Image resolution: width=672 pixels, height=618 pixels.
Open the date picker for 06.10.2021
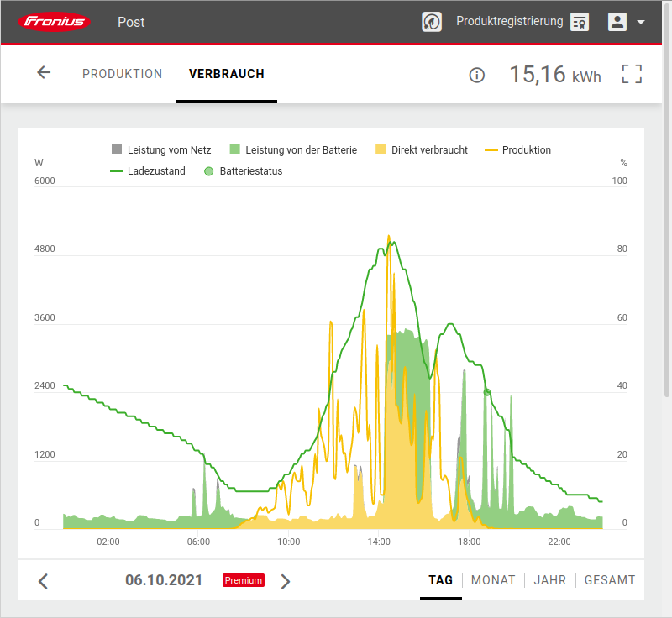point(164,580)
